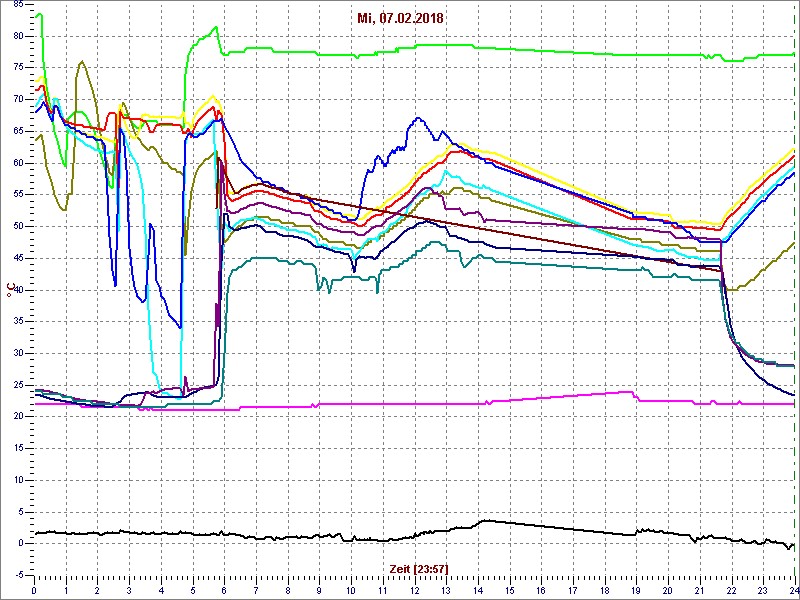This screenshot has width=800, height=600.
Task: Click the hour 3 x-axis label
Action: pyautogui.click(x=129, y=590)
